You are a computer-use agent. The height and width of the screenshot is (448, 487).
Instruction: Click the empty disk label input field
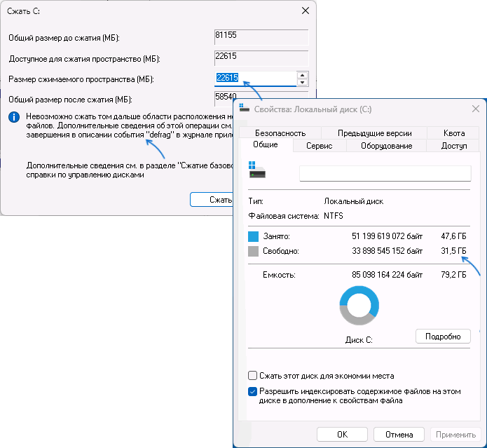click(x=385, y=173)
